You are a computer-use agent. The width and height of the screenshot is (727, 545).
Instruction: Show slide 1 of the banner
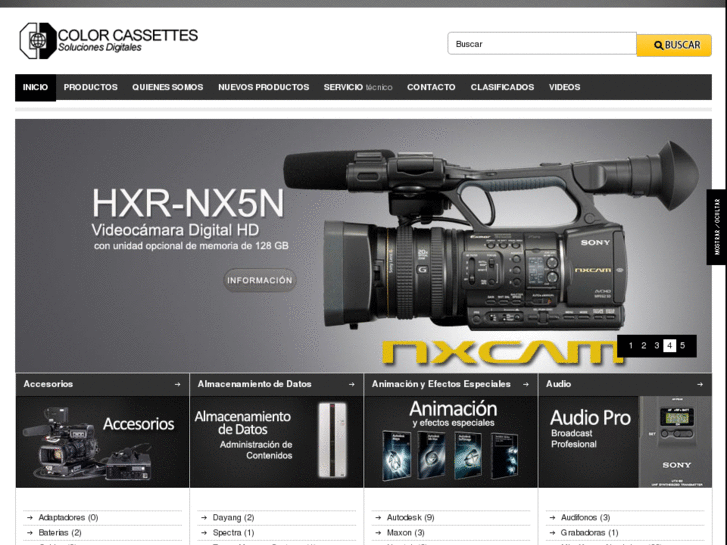(631, 346)
